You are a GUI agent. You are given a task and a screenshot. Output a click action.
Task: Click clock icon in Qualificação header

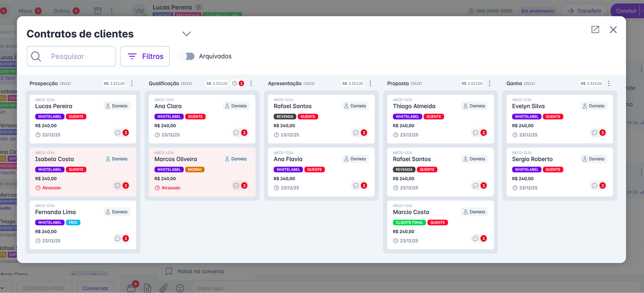coord(235,83)
